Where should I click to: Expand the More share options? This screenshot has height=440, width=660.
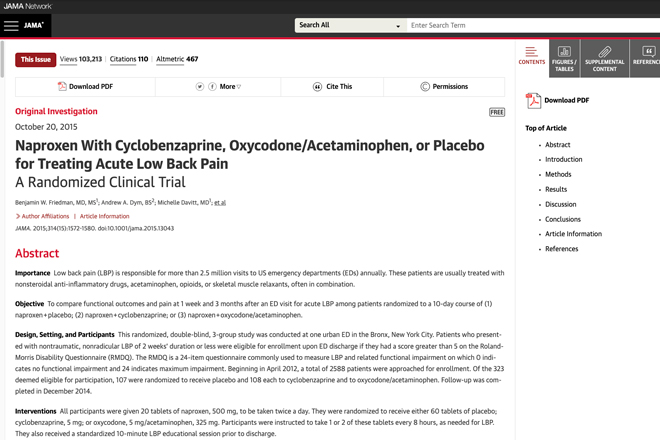point(230,86)
